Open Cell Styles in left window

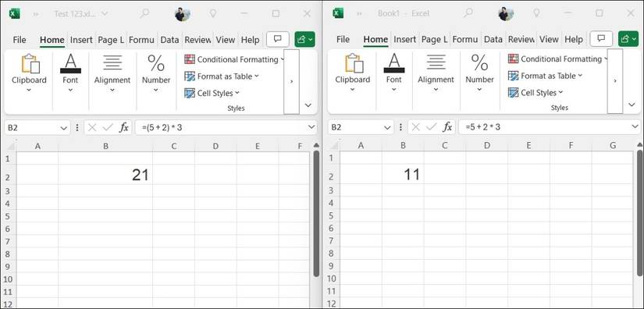pyautogui.click(x=212, y=93)
